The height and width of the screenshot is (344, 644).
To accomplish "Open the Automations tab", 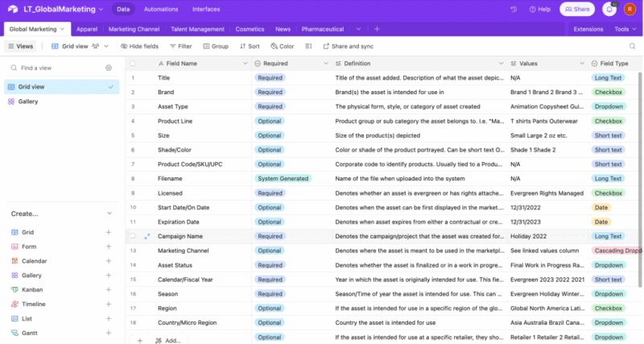I will click(161, 10).
